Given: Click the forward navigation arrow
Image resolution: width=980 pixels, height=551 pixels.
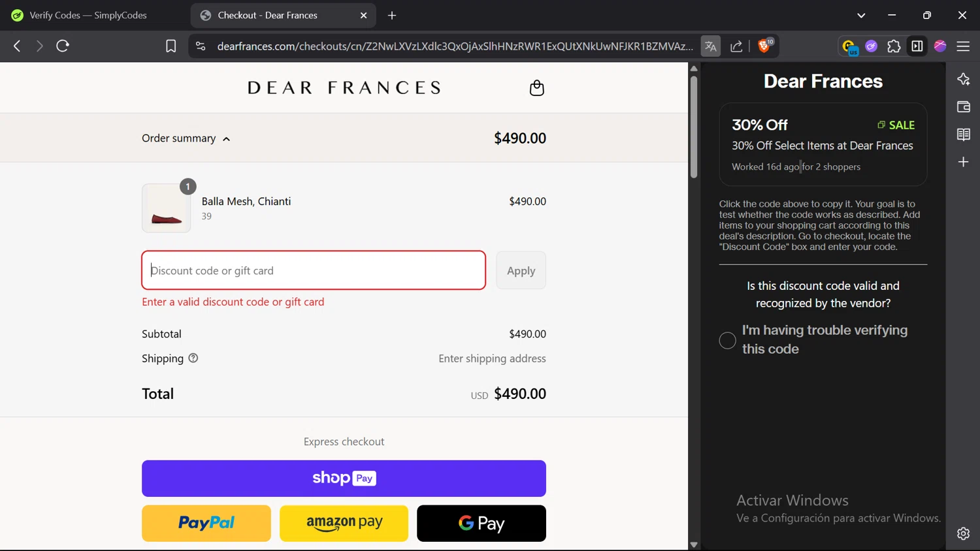Looking at the screenshot, I should pos(40,46).
